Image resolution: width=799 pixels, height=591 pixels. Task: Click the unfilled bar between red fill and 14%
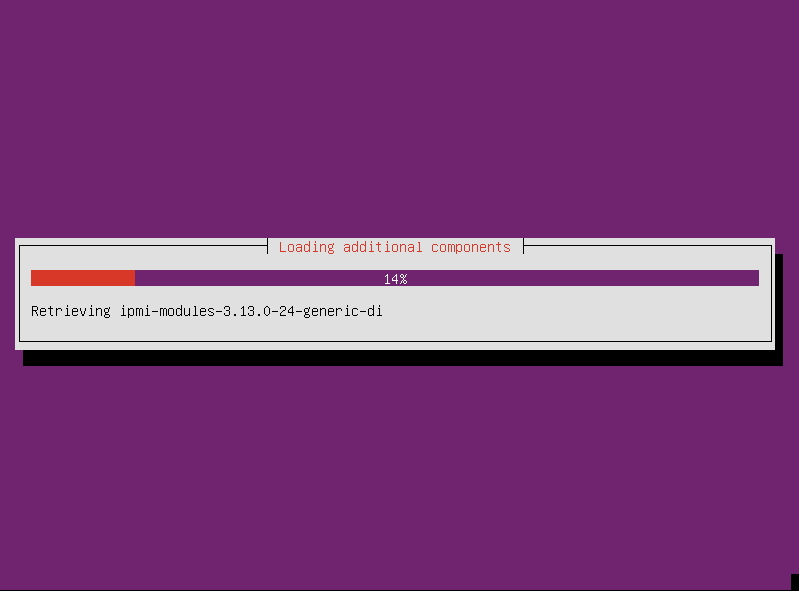pos(259,278)
